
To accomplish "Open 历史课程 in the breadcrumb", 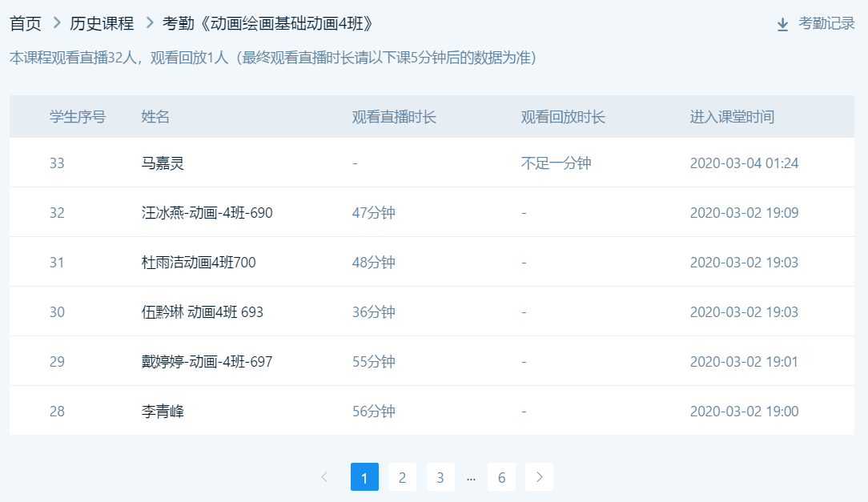I will (x=102, y=23).
